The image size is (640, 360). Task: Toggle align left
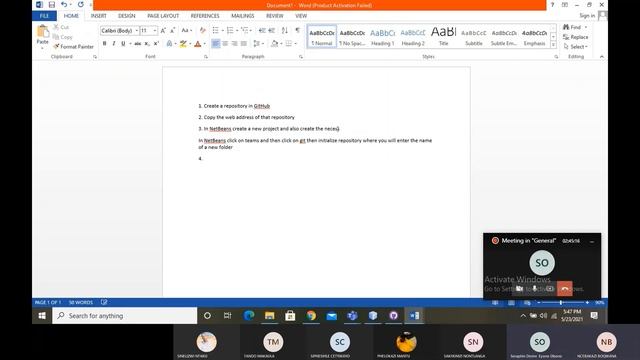tap(216, 44)
